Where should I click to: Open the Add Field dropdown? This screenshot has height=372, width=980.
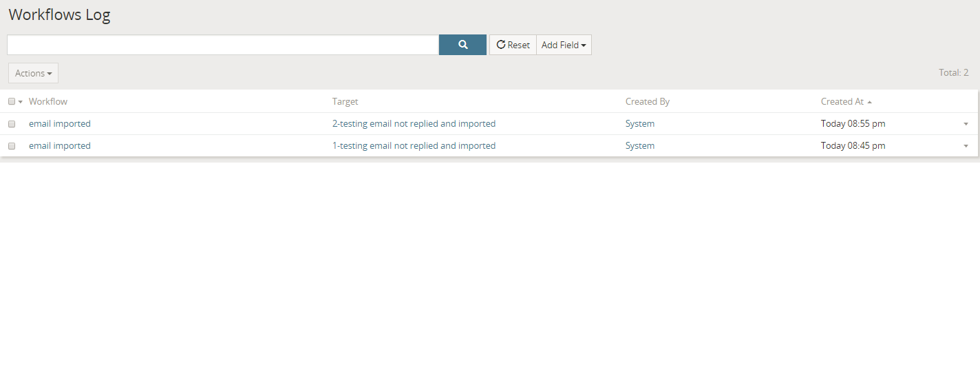[564, 45]
